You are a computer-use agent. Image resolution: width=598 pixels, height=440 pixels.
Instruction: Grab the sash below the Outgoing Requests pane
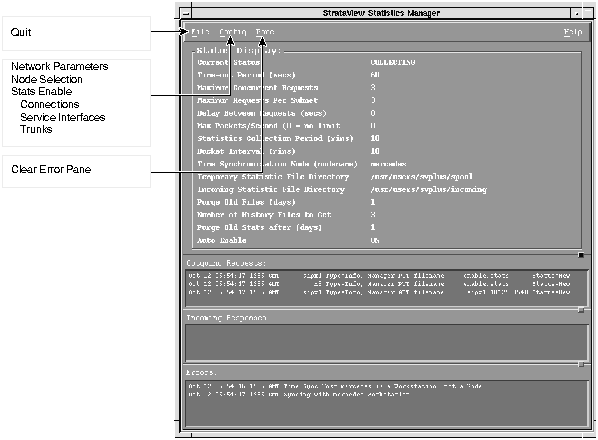pos(581,310)
